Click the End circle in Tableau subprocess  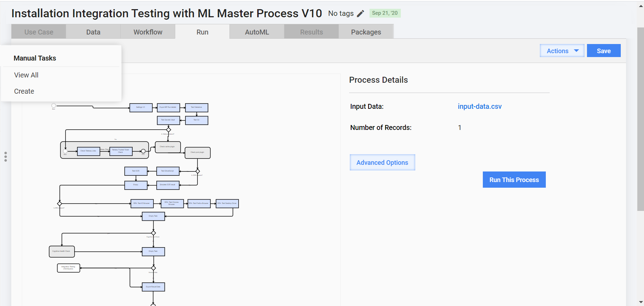[143, 151]
